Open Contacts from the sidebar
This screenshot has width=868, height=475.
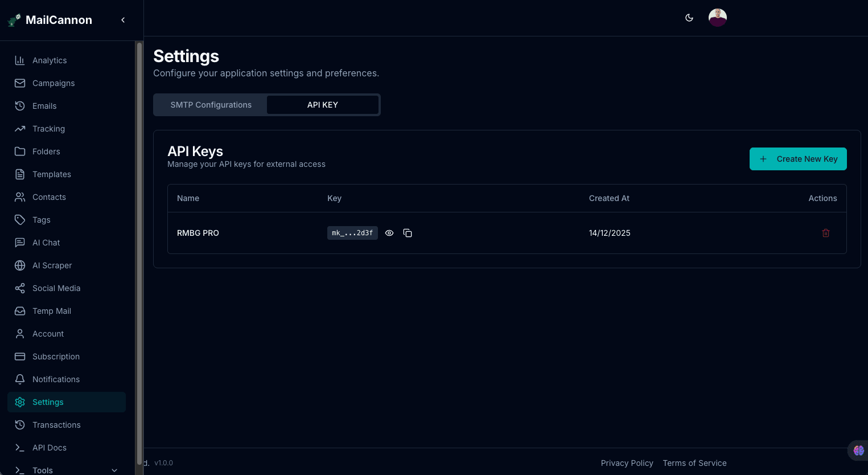[67, 197]
